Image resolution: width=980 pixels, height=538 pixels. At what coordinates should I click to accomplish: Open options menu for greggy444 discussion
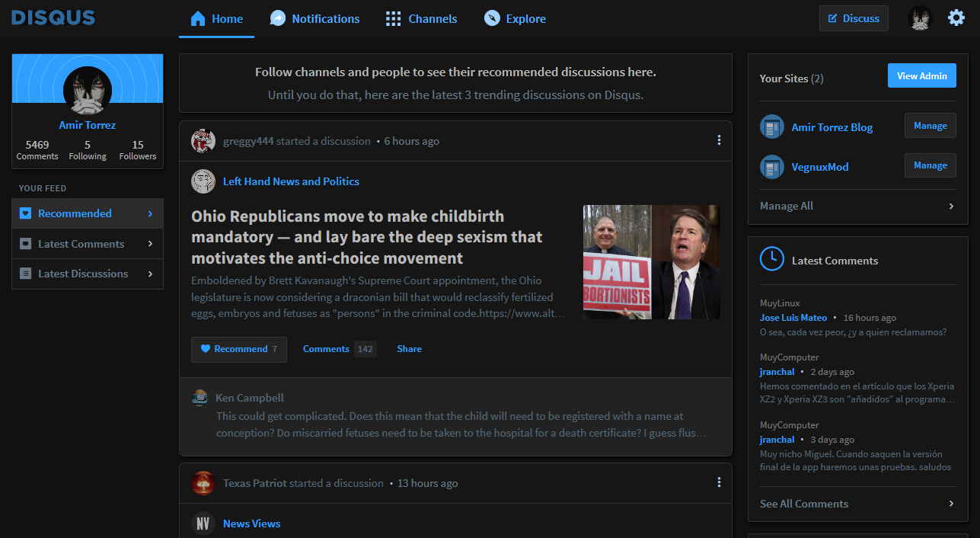coord(719,140)
